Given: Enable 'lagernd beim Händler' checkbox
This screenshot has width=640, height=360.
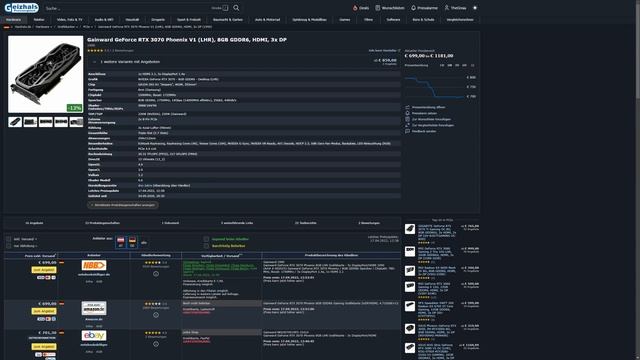Looking at the screenshot, I should (x=207, y=239).
